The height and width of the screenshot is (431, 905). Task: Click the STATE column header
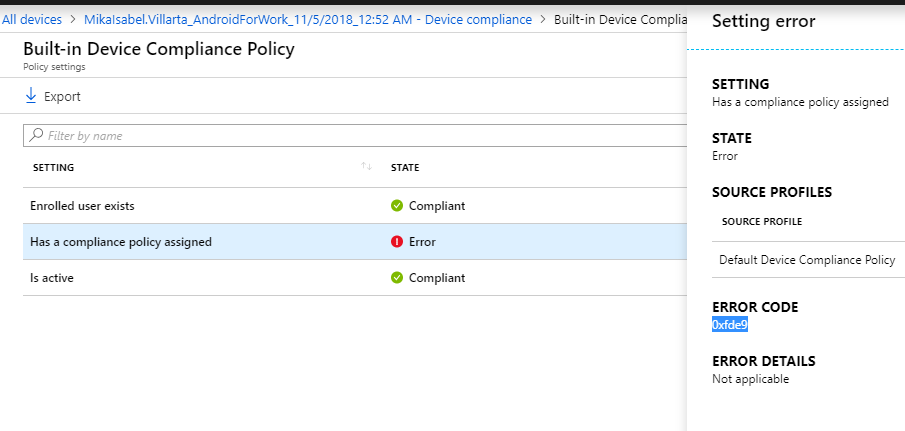coord(405,167)
